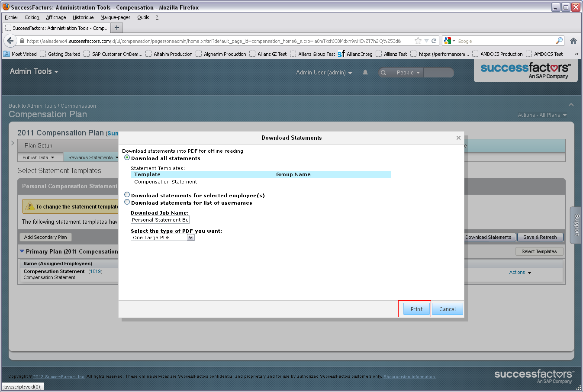Open the Édition menu
The width and height of the screenshot is (583, 392).
click(x=32, y=17)
